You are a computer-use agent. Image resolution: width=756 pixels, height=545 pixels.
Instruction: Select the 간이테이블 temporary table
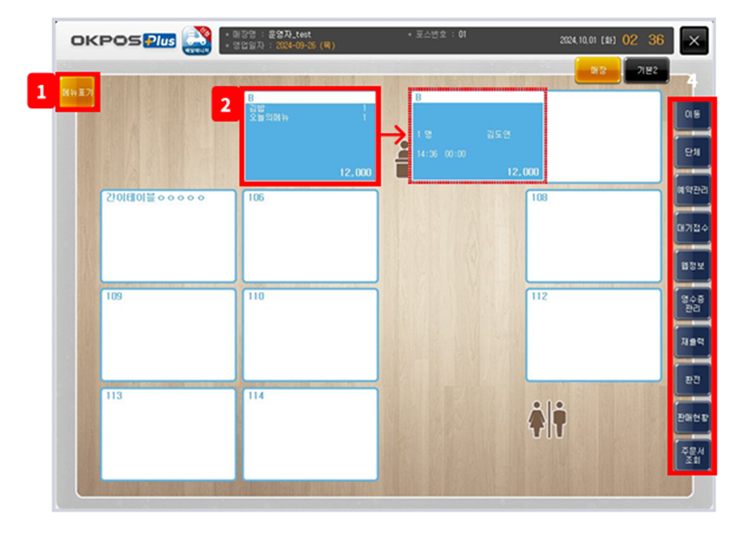(168, 236)
